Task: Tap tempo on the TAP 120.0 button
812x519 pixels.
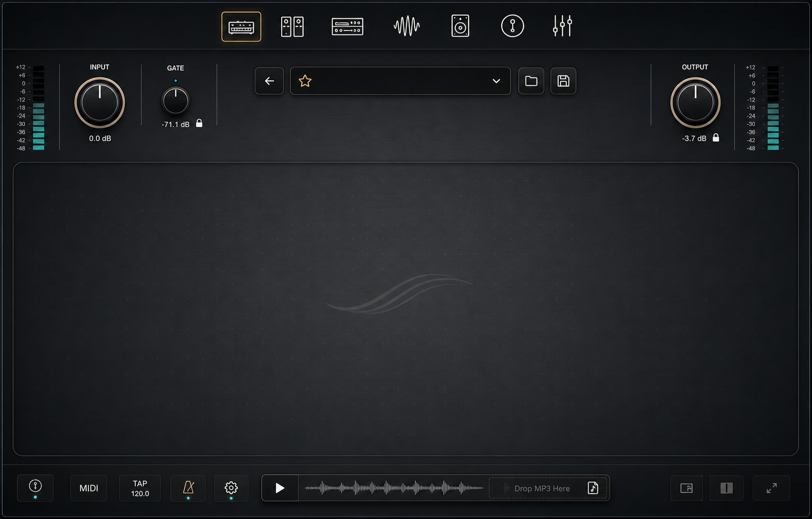Action: (140, 488)
